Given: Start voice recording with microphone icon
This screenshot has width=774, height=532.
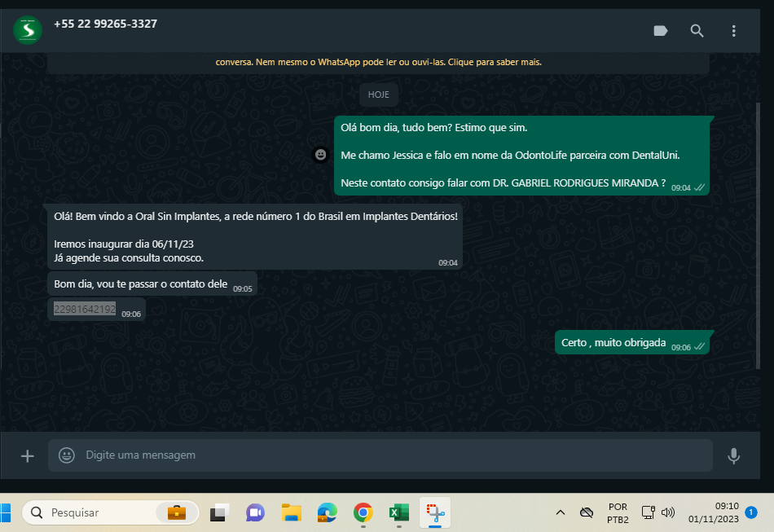Looking at the screenshot, I should pyautogui.click(x=733, y=455).
